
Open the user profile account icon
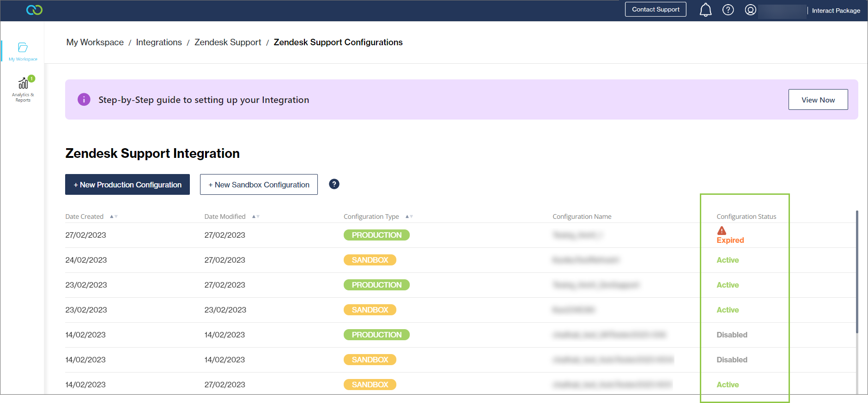(750, 10)
